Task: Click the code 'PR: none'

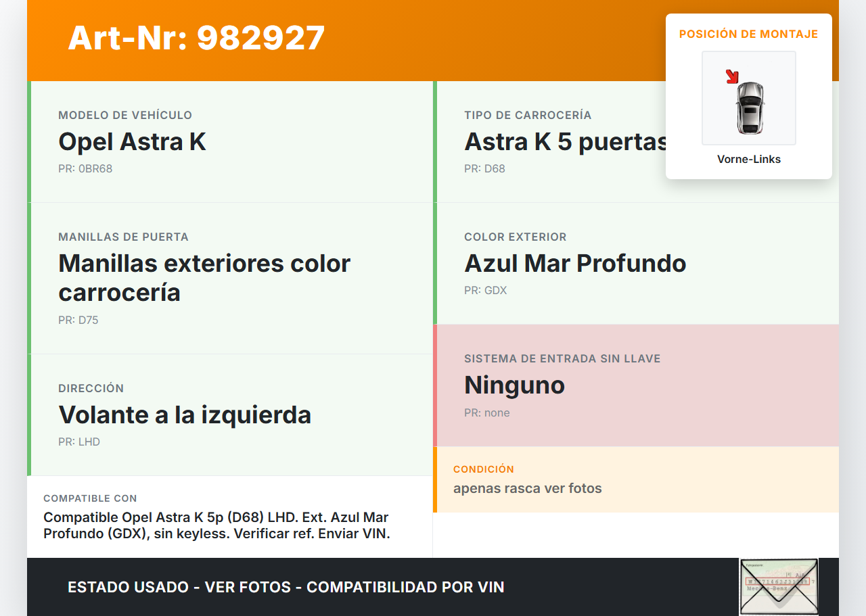Action: tap(487, 412)
